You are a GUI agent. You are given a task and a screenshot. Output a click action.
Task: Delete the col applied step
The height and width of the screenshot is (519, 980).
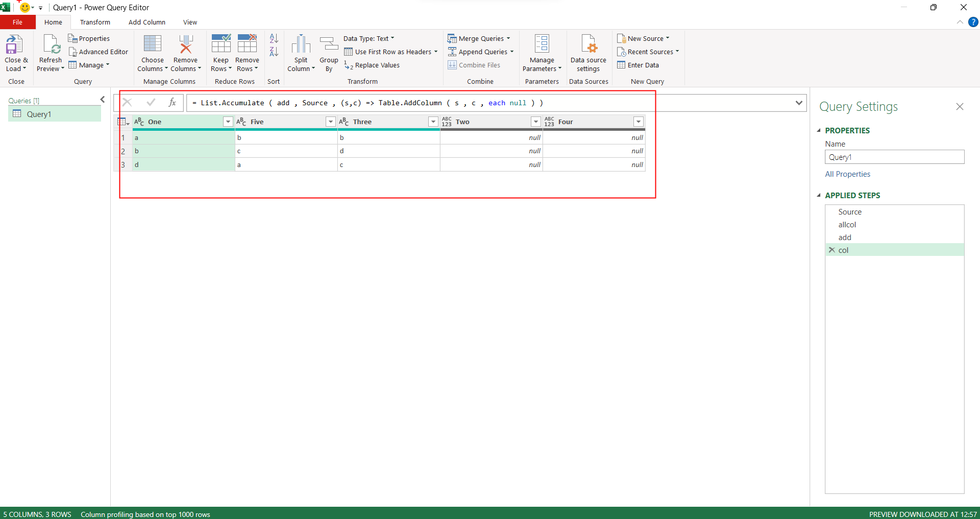[x=832, y=250]
